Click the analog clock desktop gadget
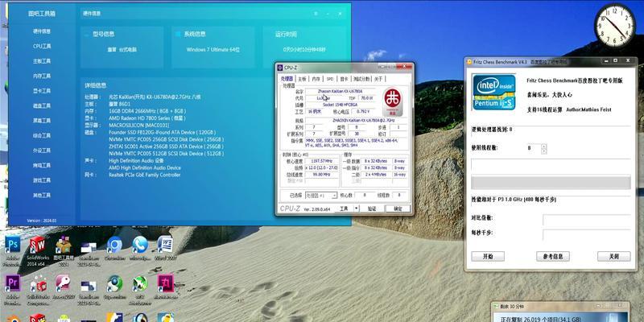The width and height of the screenshot is (644, 322). pyautogui.click(x=615, y=26)
